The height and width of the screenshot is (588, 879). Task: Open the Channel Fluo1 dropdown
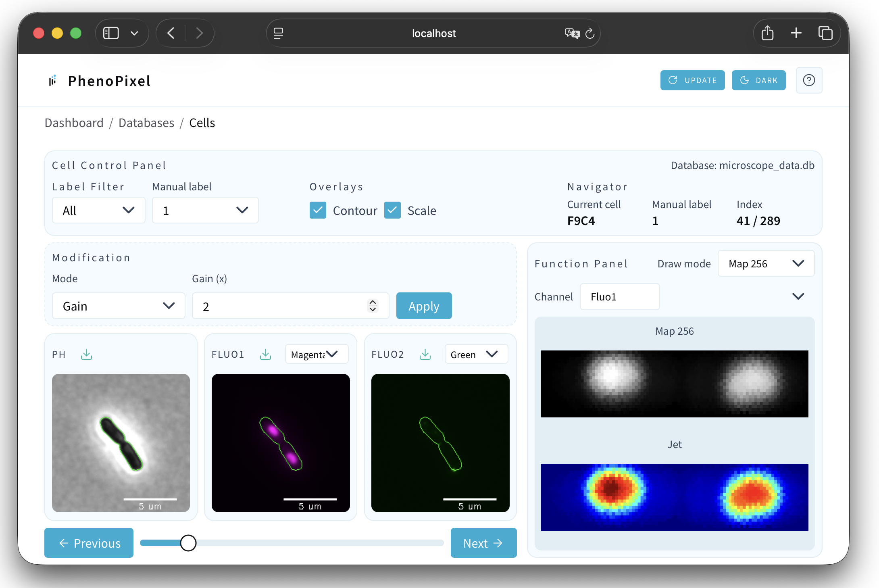[620, 297]
